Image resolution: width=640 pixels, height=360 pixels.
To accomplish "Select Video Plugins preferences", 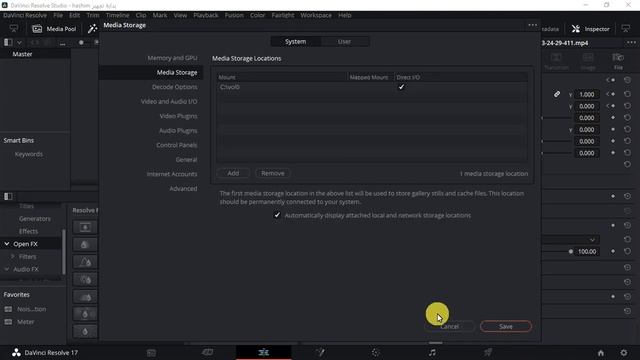I will tap(178, 116).
